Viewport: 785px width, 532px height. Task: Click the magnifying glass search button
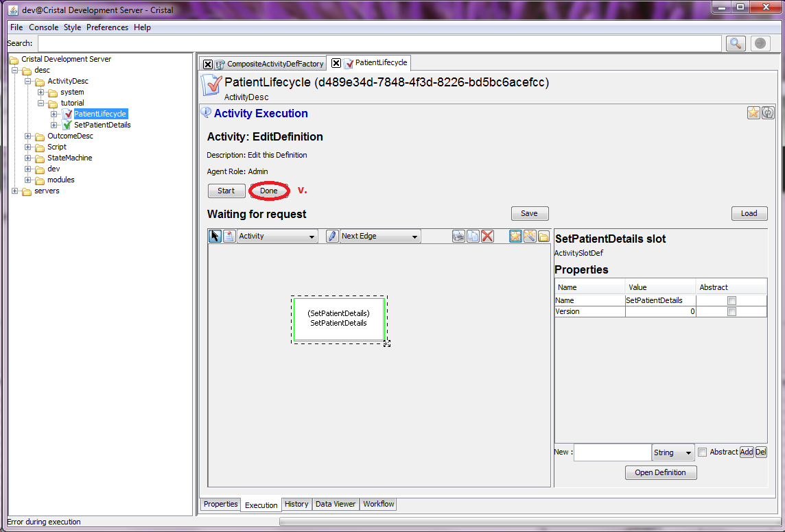(736, 43)
